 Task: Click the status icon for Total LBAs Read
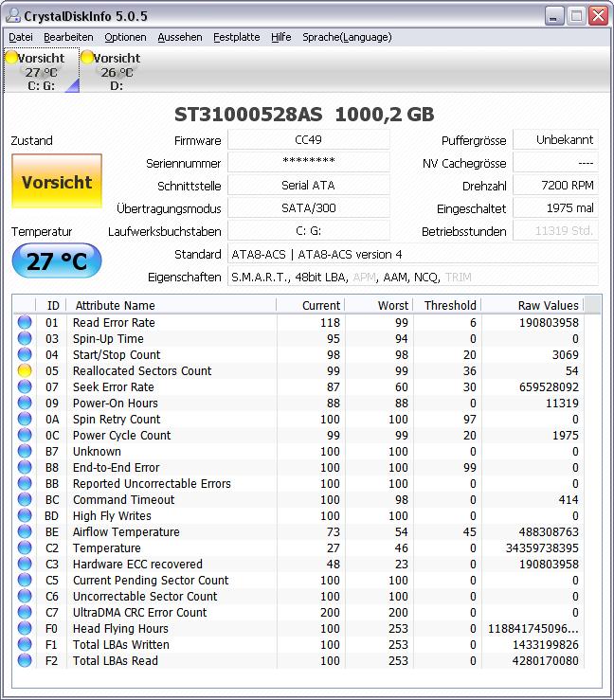[x=25, y=660]
